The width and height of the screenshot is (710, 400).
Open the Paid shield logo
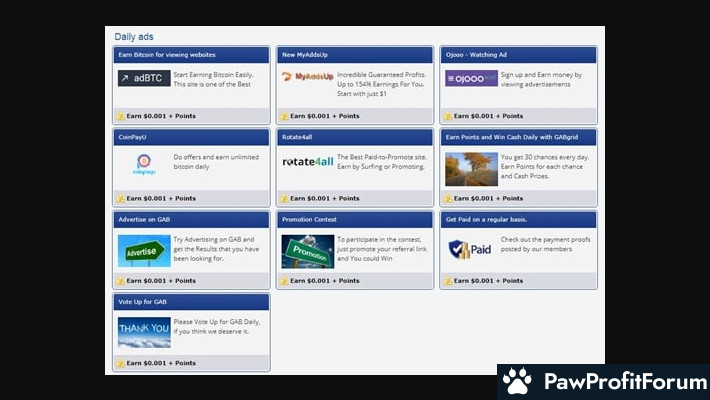(470, 249)
